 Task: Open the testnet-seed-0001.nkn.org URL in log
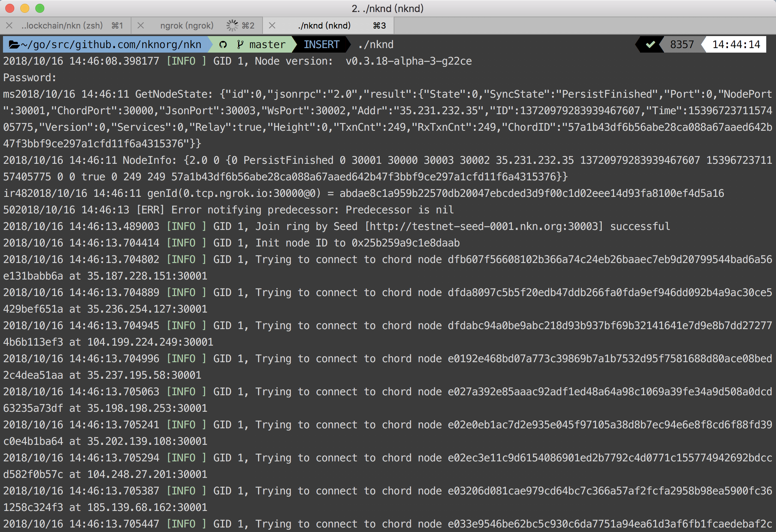(484, 227)
